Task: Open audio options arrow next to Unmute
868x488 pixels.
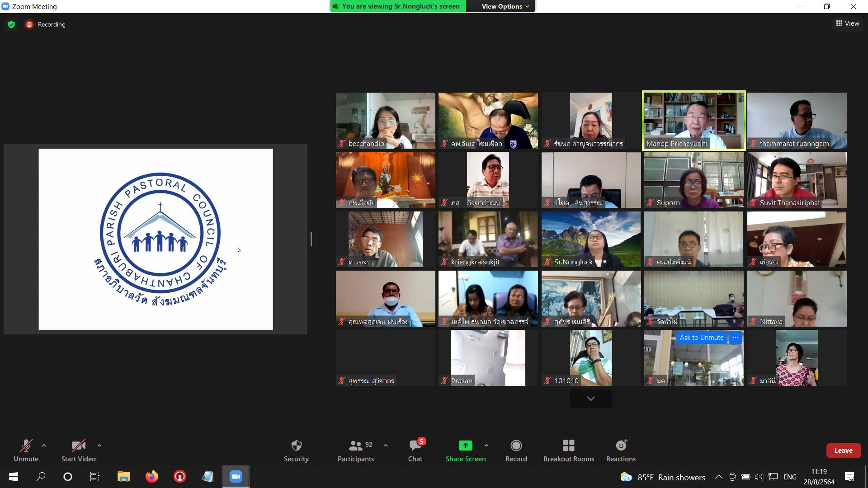Action: pyautogui.click(x=44, y=446)
